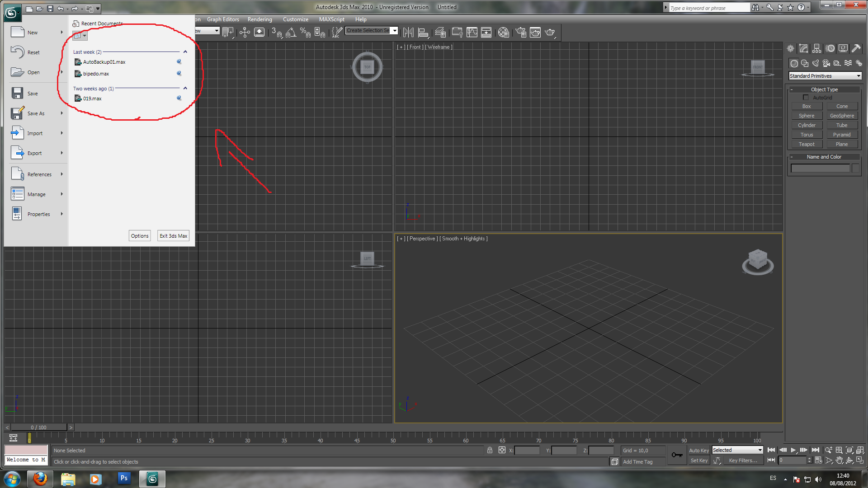Select the Angle Snap toggle icon
This screenshot has width=868, height=488.
click(x=291, y=32)
